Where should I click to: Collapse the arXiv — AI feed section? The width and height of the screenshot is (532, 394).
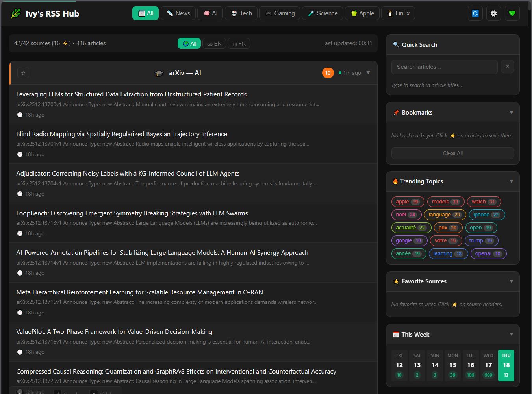368,73
